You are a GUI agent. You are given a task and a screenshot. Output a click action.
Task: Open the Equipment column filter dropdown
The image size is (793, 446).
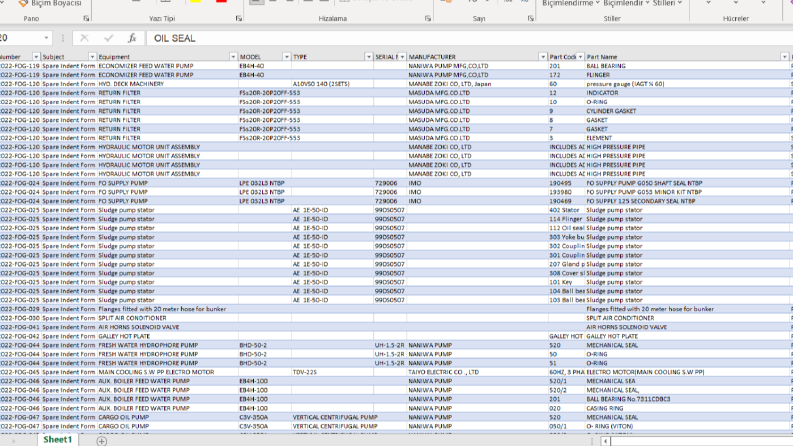(233, 57)
